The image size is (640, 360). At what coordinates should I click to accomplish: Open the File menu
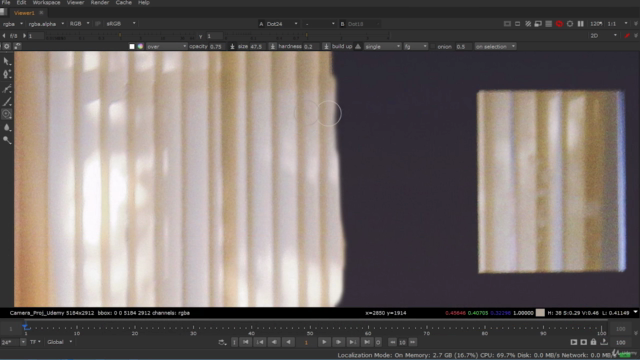pyautogui.click(x=6, y=3)
